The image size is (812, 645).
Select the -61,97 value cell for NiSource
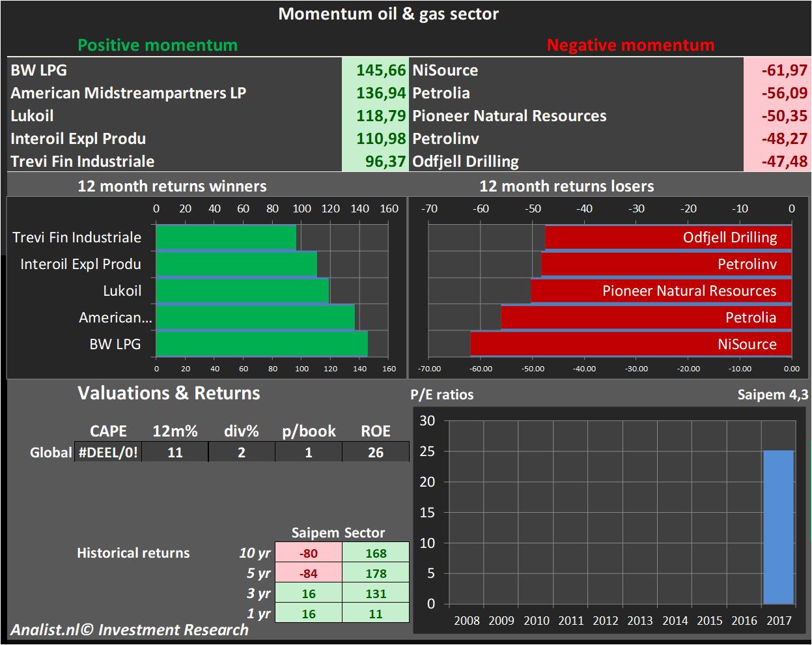point(776,70)
